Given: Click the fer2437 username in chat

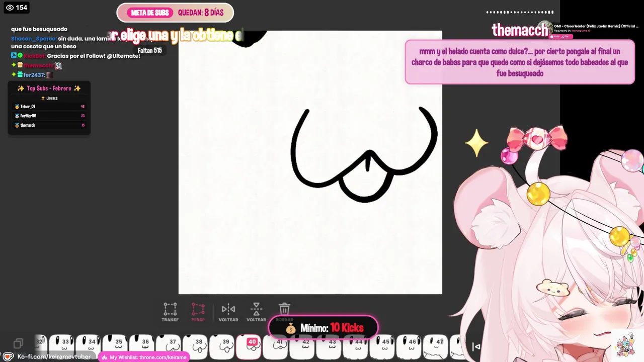Looking at the screenshot, I should [34, 75].
